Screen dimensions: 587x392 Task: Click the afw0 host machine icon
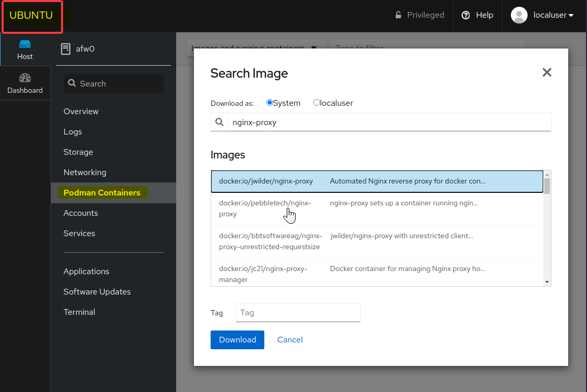click(66, 49)
